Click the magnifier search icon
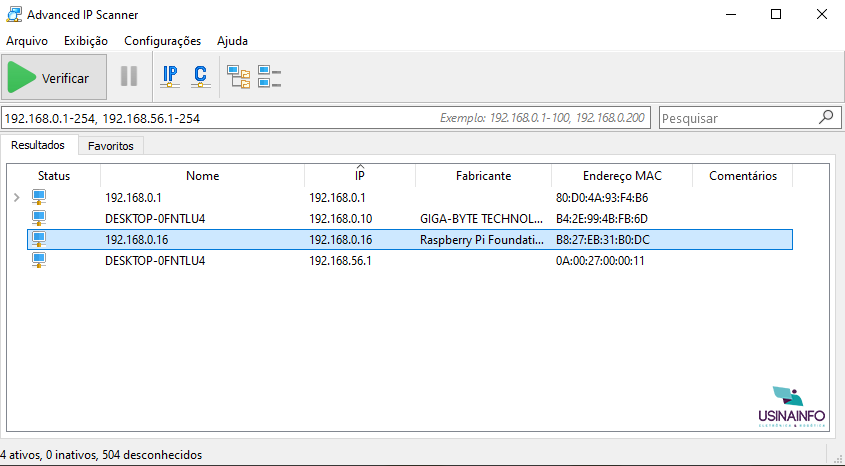 pos(826,117)
